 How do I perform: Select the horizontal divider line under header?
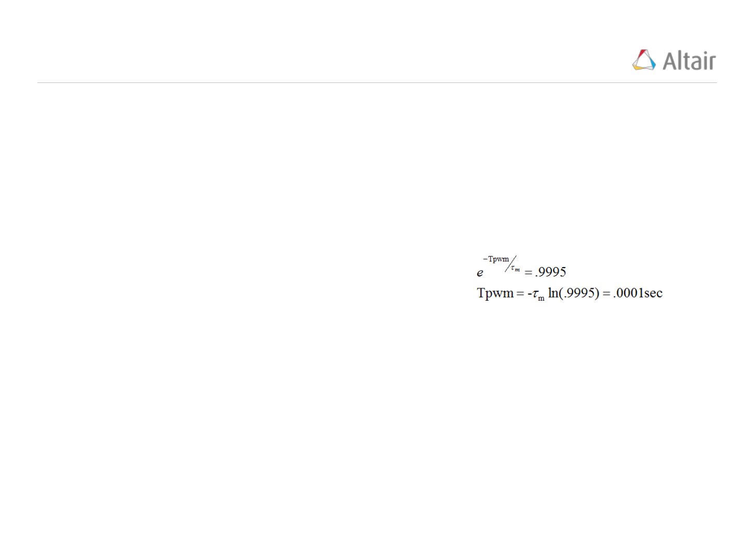tap(377, 82)
